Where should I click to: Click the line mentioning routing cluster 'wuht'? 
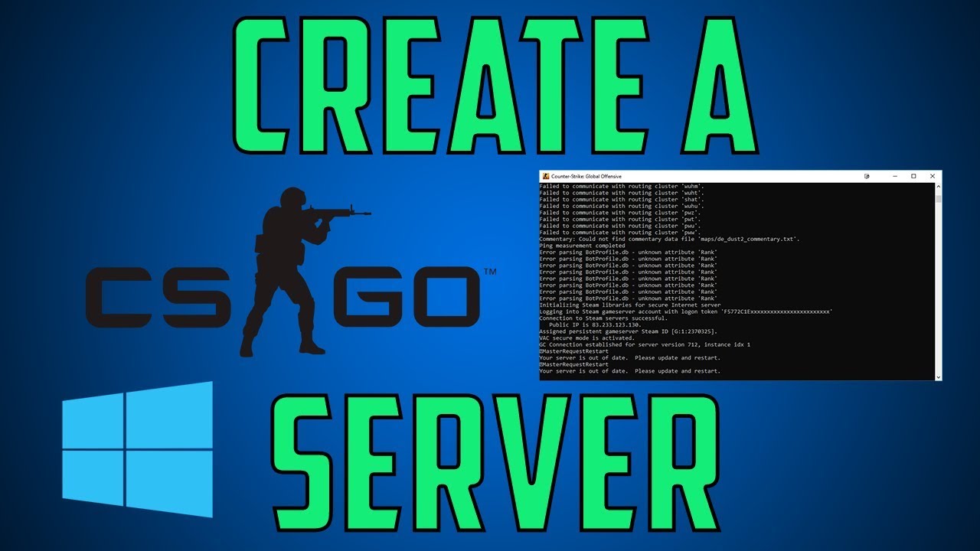(x=622, y=193)
